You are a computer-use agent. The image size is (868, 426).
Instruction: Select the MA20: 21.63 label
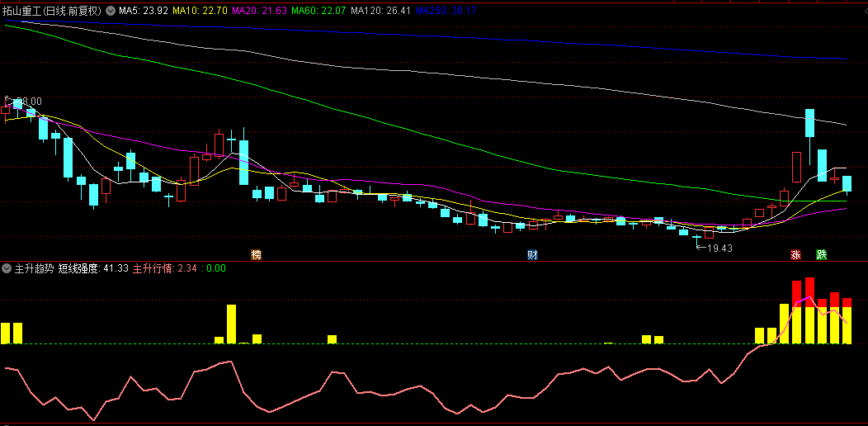click(x=258, y=10)
